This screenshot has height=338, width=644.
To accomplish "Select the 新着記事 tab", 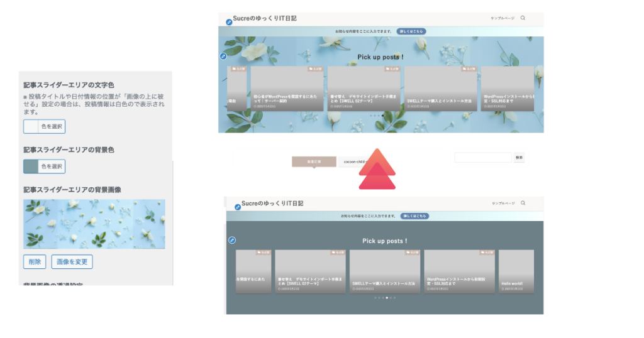I will pos(314,161).
